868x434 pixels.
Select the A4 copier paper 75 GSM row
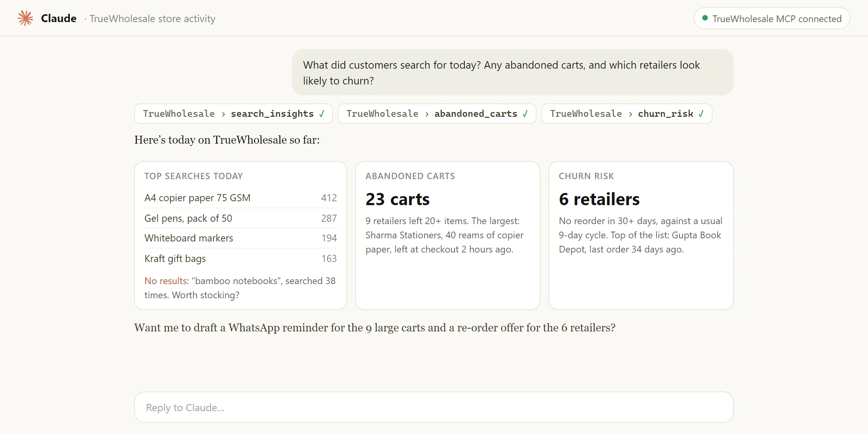pos(240,198)
